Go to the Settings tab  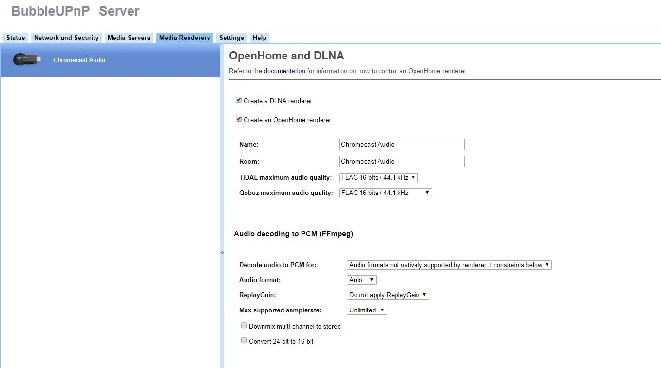pyautogui.click(x=231, y=38)
